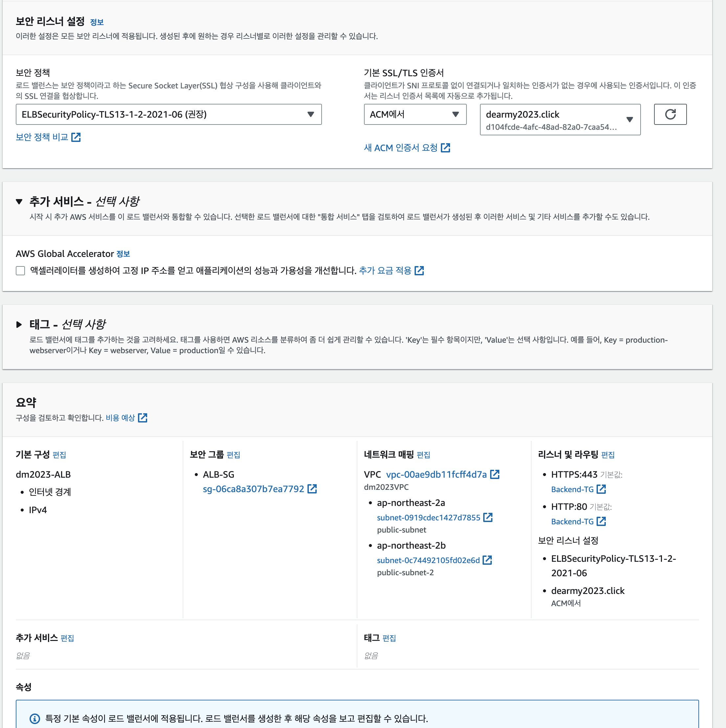Collapse the 추가 서비스 - 선택 사항 section

point(19,202)
